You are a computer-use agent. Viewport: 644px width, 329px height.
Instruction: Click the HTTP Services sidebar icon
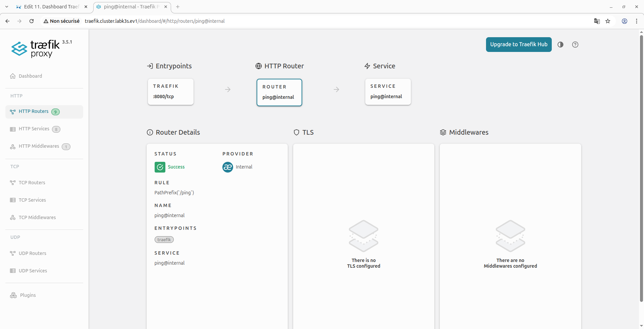click(13, 129)
